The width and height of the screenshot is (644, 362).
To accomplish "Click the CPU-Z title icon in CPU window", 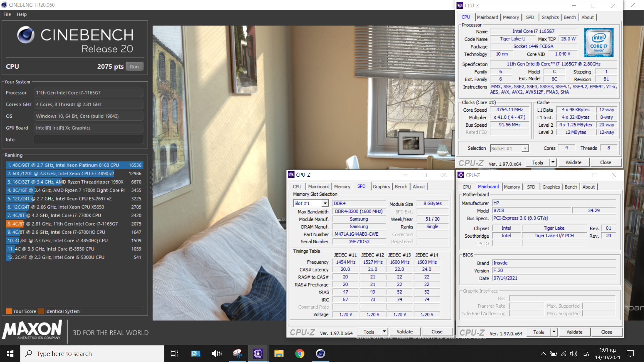I will pos(460,5).
